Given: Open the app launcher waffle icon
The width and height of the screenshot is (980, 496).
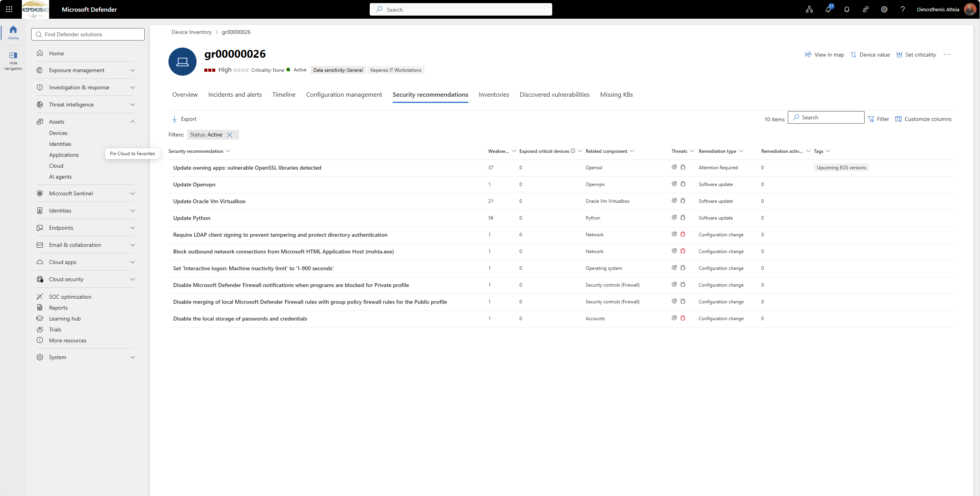Looking at the screenshot, I should [9, 9].
